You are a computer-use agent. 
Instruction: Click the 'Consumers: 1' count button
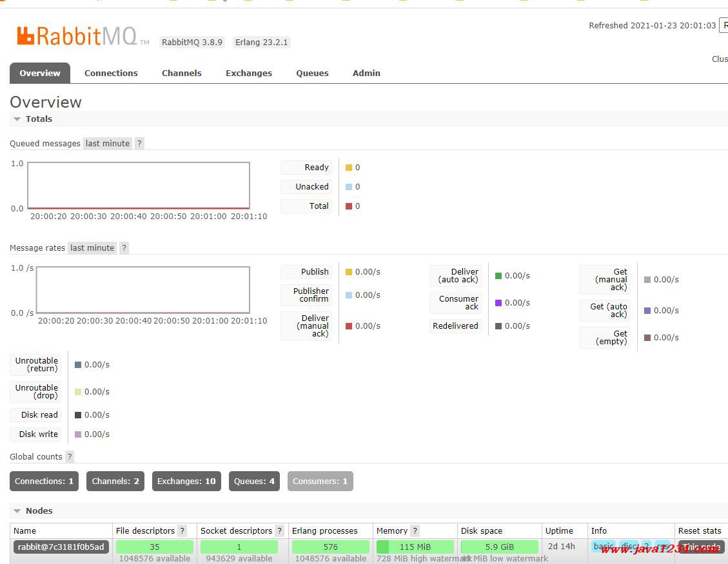click(x=320, y=481)
